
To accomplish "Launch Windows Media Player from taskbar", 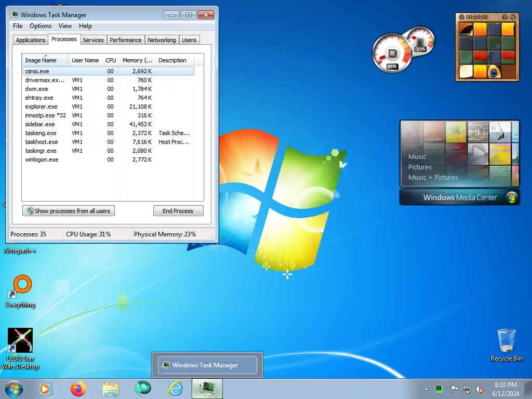I will pyautogui.click(x=45, y=389).
